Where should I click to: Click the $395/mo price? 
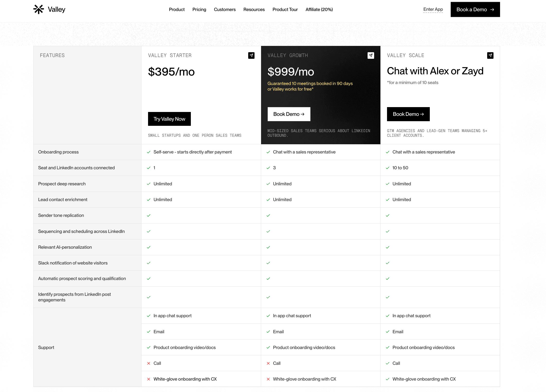coord(171,72)
